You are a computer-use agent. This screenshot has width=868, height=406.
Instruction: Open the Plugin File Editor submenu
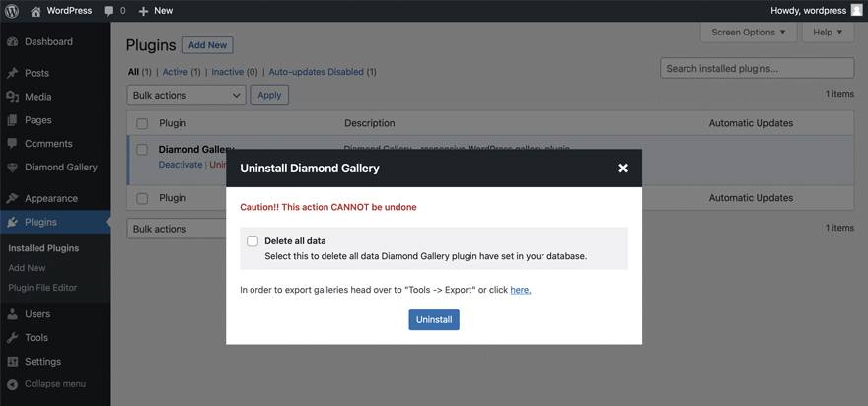pyautogui.click(x=42, y=288)
